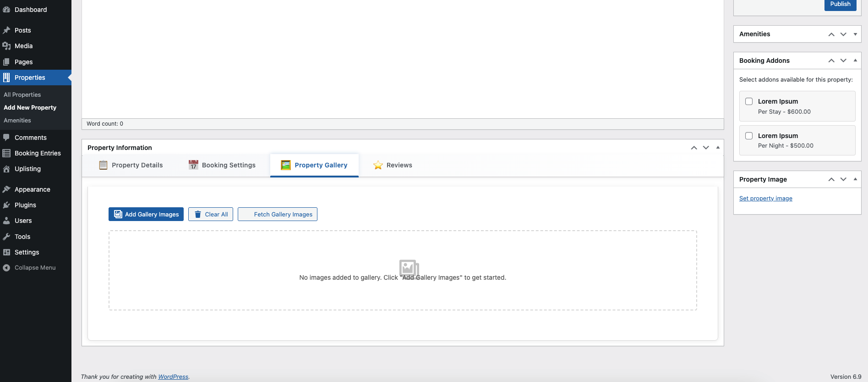The width and height of the screenshot is (868, 382).
Task: Open Uplisting menu item
Action: [36, 169]
